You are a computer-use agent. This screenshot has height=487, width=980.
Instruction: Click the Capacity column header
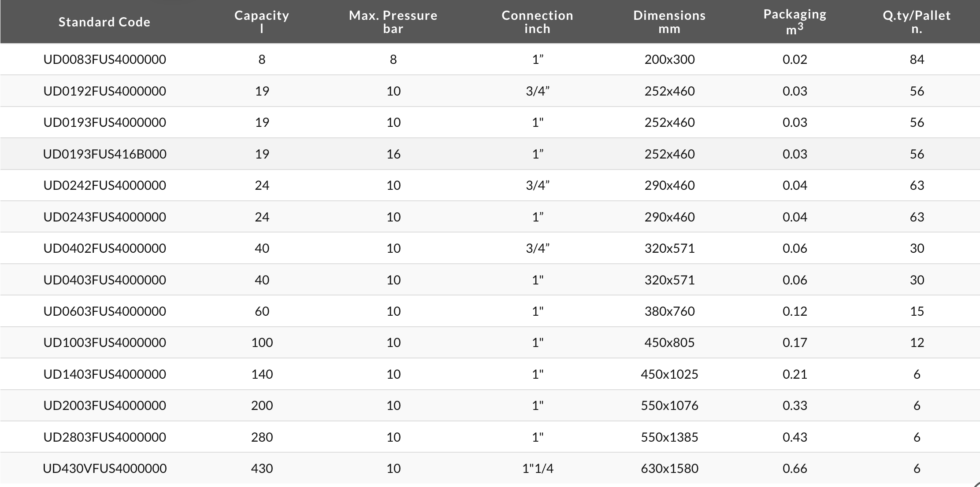pos(262,22)
